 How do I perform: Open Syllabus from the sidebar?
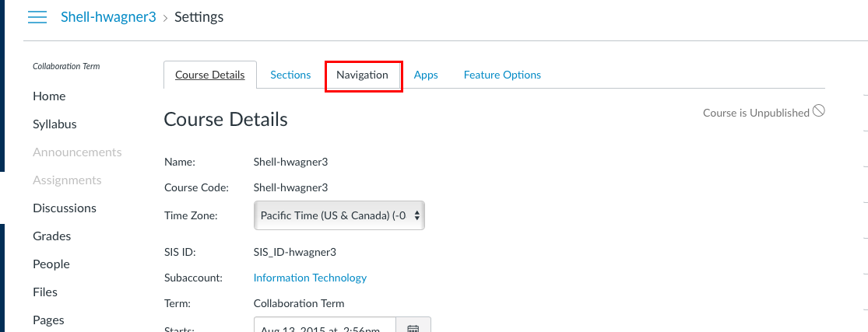click(x=54, y=124)
